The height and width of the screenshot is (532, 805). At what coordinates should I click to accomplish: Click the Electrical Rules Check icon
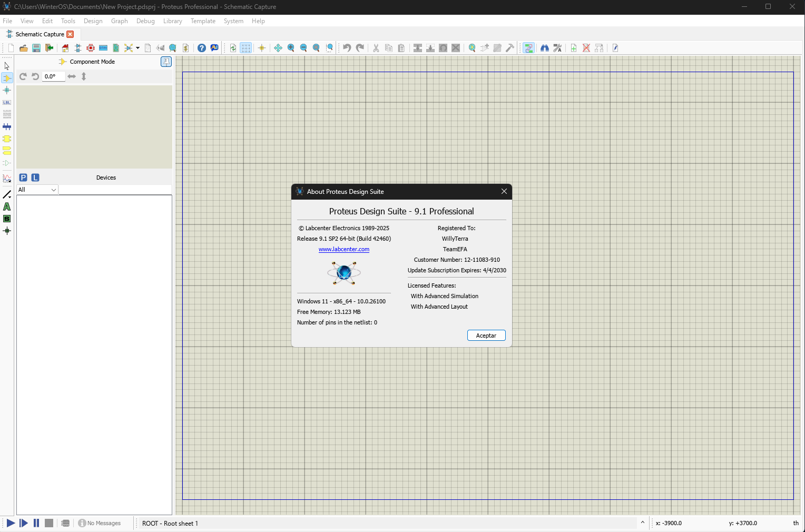(615, 48)
